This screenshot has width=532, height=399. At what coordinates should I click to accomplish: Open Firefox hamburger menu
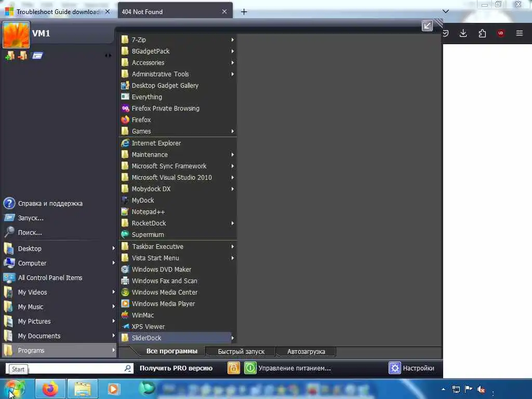click(x=519, y=33)
